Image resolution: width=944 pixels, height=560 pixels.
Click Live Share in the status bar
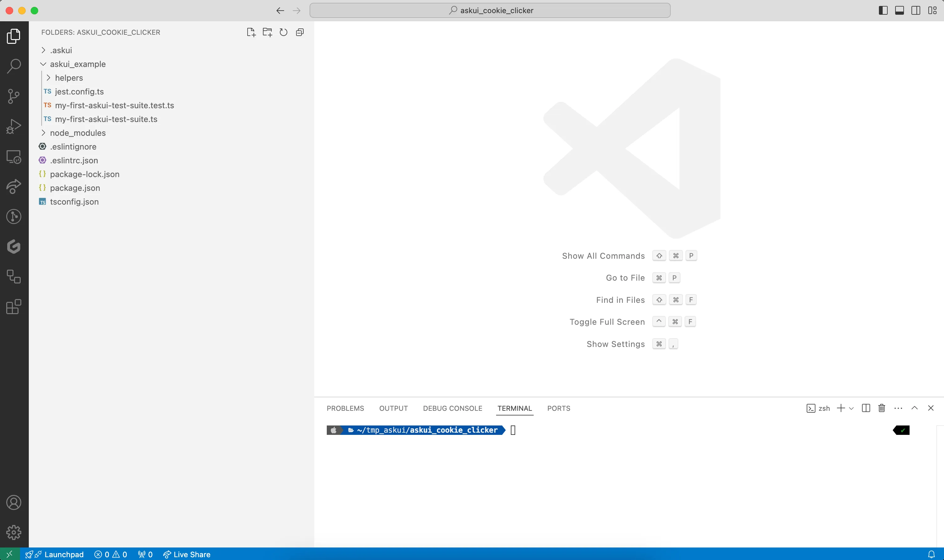pyautogui.click(x=187, y=554)
